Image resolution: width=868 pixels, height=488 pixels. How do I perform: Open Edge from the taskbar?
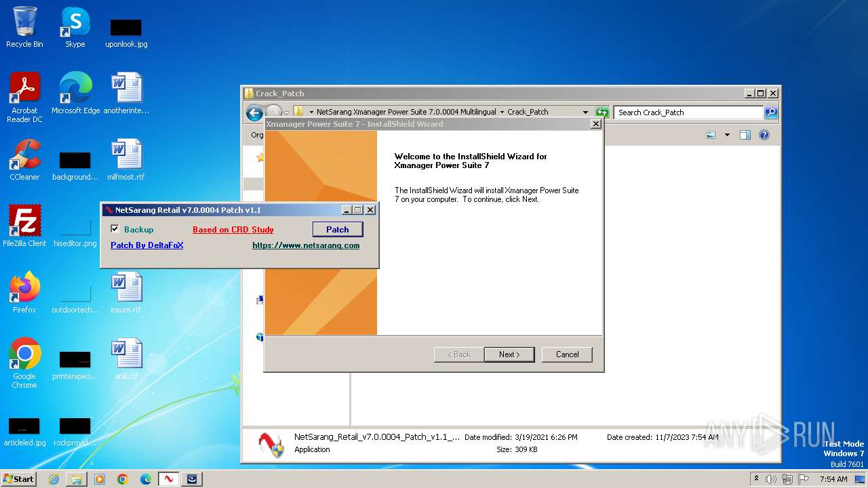(x=146, y=479)
